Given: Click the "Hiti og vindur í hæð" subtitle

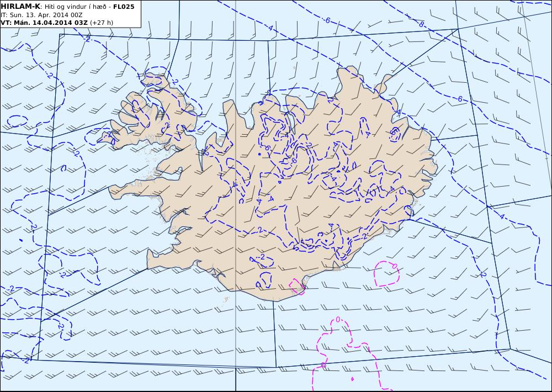Looking at the screenshot, I should 75,7.
